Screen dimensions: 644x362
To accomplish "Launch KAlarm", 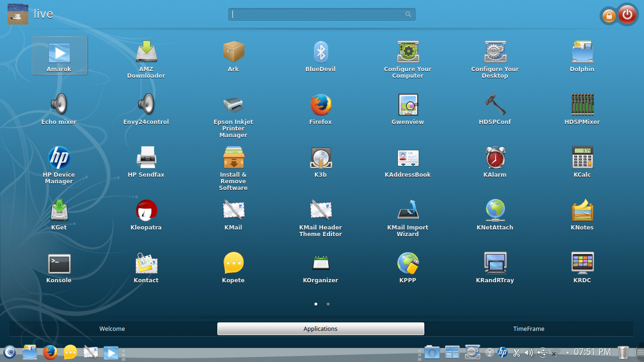I will click(x=495, y=161).
